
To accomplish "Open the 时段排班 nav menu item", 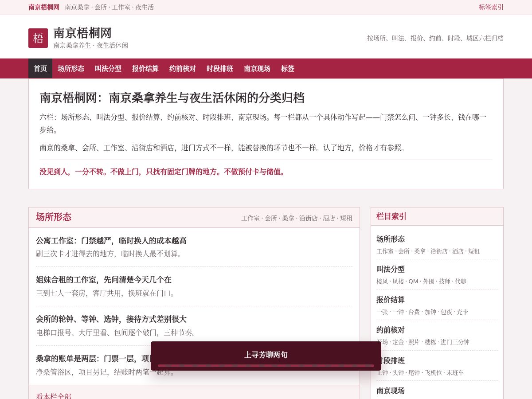I will 220,68.
